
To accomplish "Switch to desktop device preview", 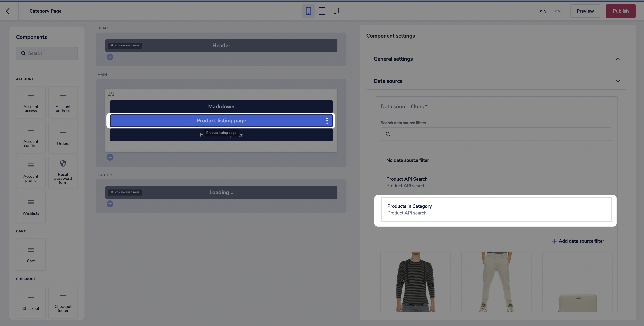I will (335, 11).
